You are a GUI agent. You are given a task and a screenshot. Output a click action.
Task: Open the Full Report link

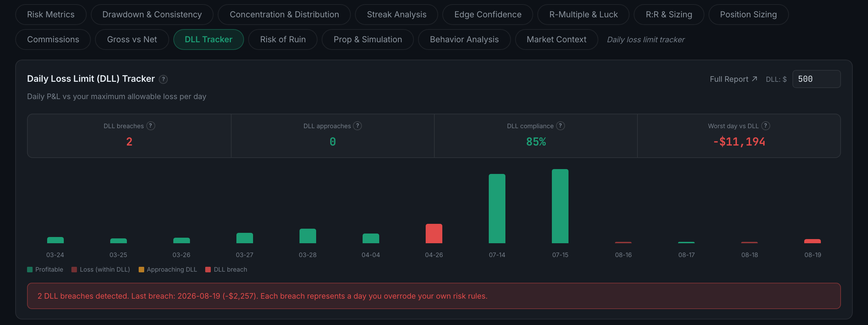click(x=734, y=79)
